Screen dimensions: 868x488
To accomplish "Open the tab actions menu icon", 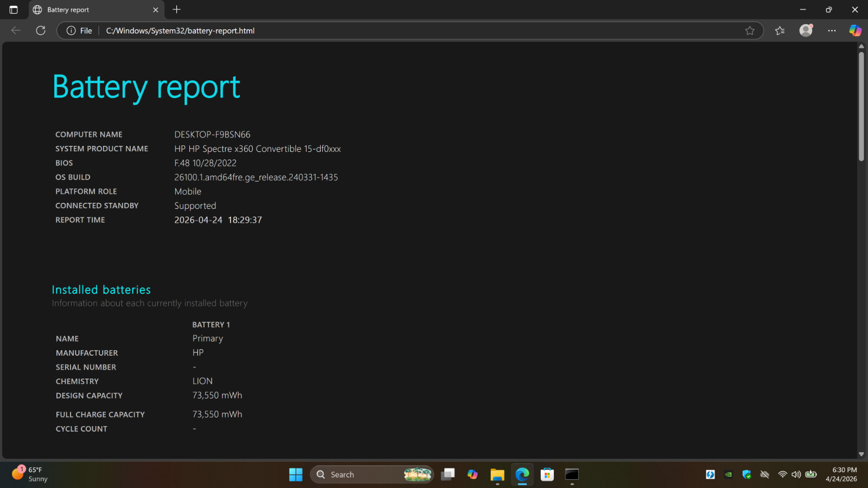I will tap(14, 10).
